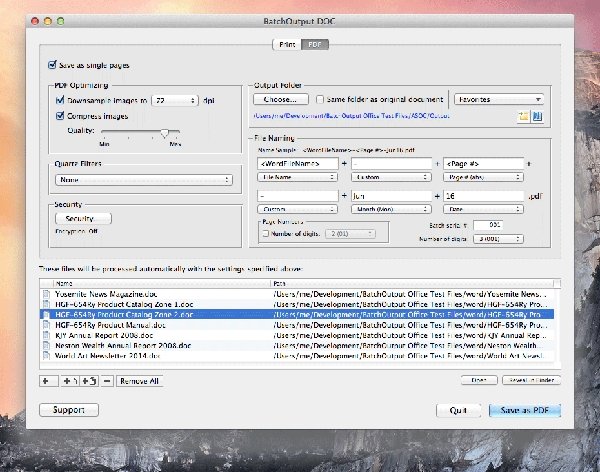Select HGF-654Ry Product Catalog Zone 2.doc row
This screenshot has height=472, width=600.
[x=297, y=315]
